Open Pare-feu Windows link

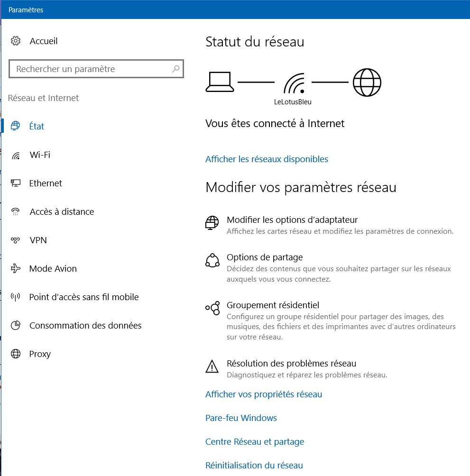[241, 418]
